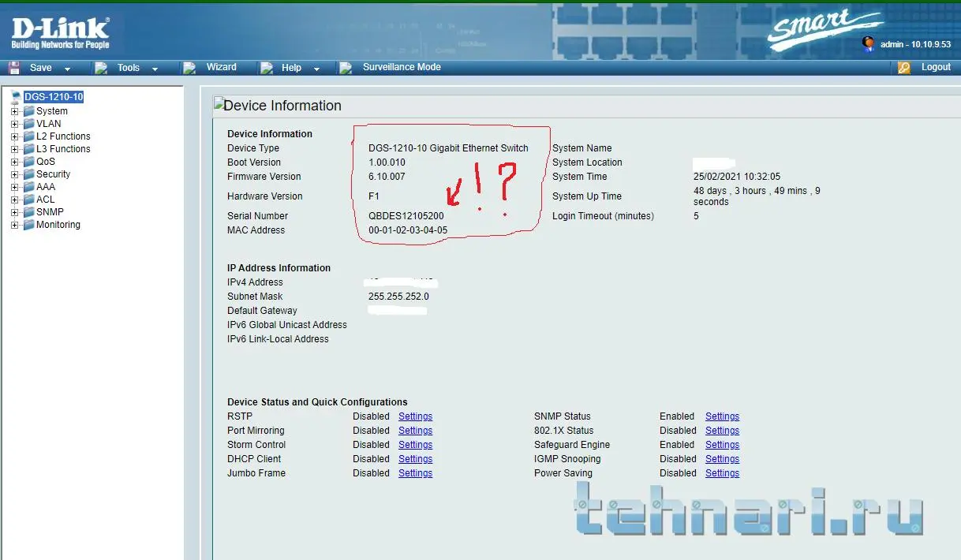Viewport: 961px width, 560px height.
Task: Open the Tools dropdown arrow
Action: coord(155,69)
